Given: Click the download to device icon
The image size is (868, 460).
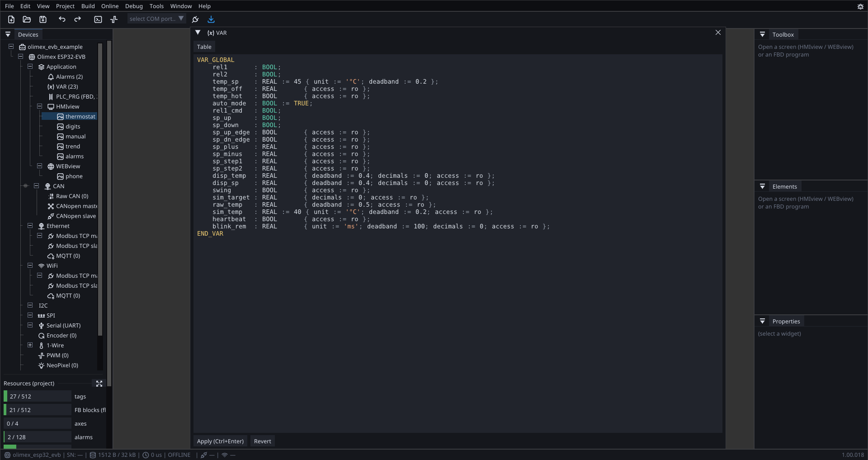Looking at the screenshot, I should pos(211,19).
